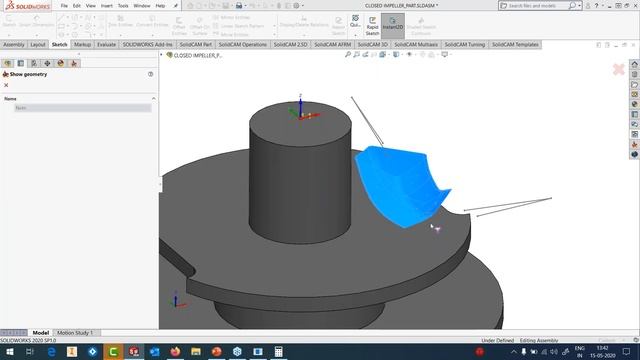The width and height of the screenshot is (640, 360).
Task: Pin the menu bar with pushpin
Action: (x=176, y=6)
